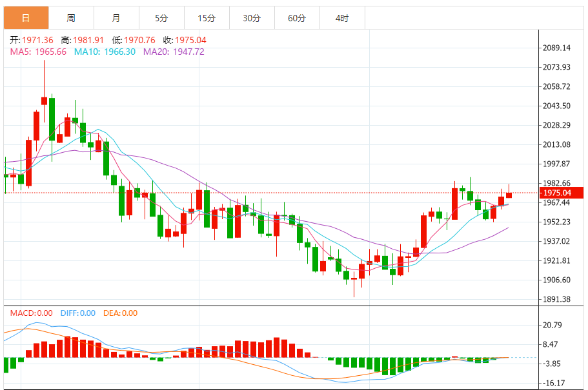The width and height of the screenshot is (588, 390).
Task: Click the 1997.87 price axis label
Action: point(556,164)
